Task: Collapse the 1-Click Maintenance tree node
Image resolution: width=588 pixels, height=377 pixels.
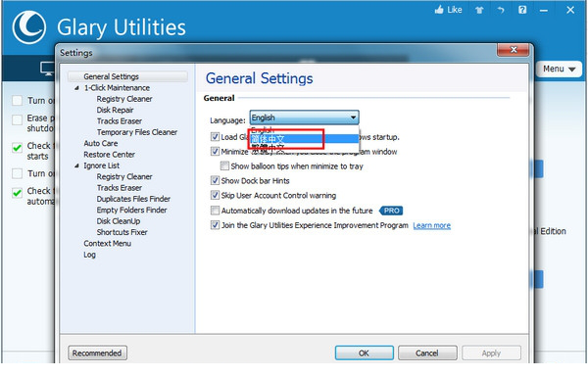Action: tap(76, 88)
